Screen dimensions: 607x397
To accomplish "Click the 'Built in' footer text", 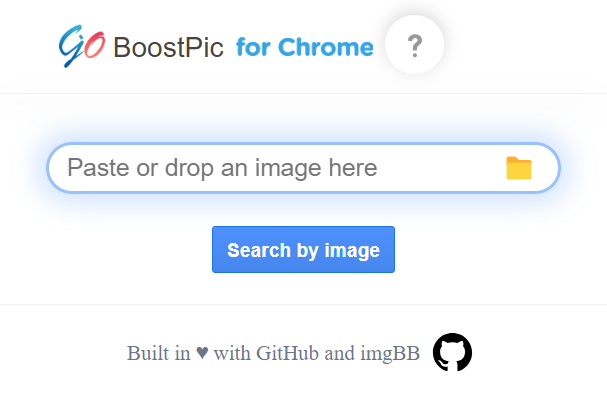I will click(159, 353).
